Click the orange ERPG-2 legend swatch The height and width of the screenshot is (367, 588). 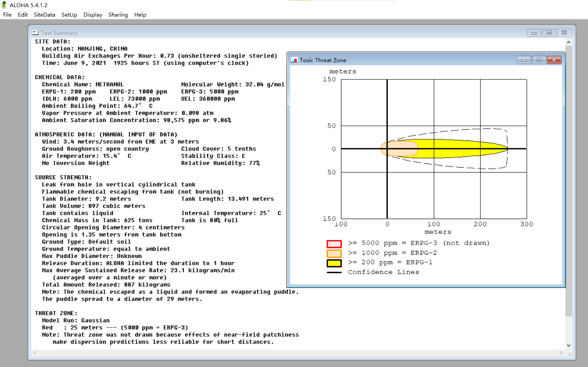click(334, 253)
